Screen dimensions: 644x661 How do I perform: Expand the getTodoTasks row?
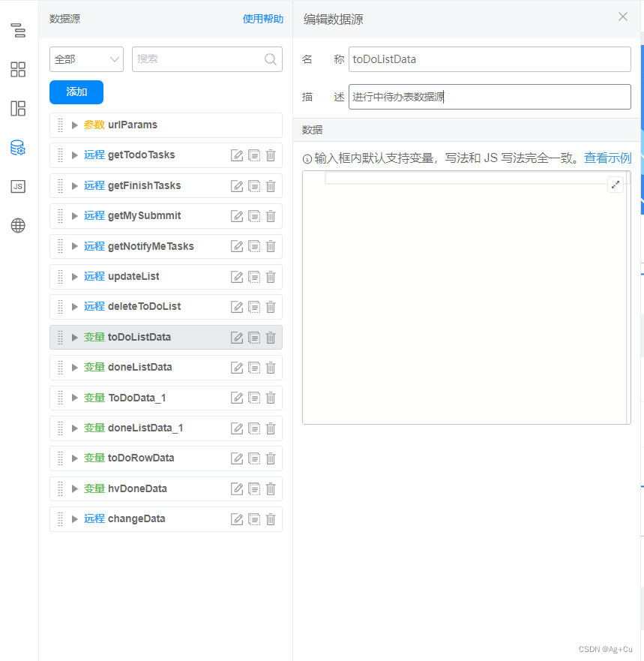click(74, 155)
